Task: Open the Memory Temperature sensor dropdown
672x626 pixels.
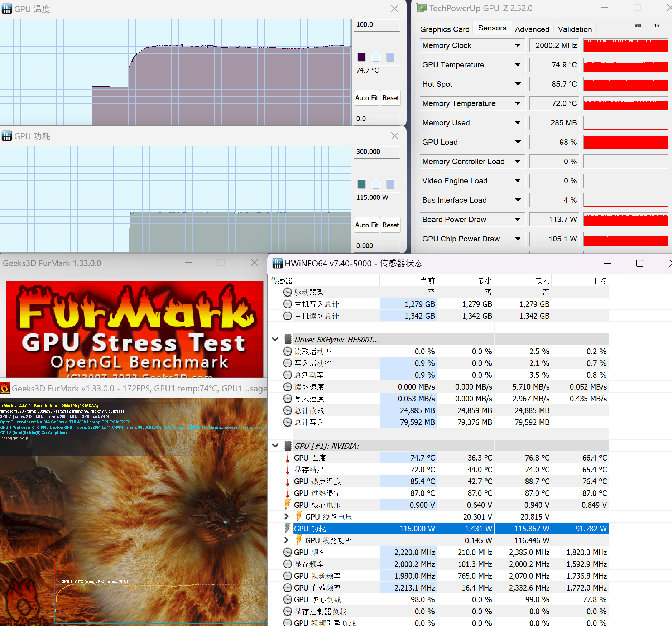Action: (x=518, y=103)
